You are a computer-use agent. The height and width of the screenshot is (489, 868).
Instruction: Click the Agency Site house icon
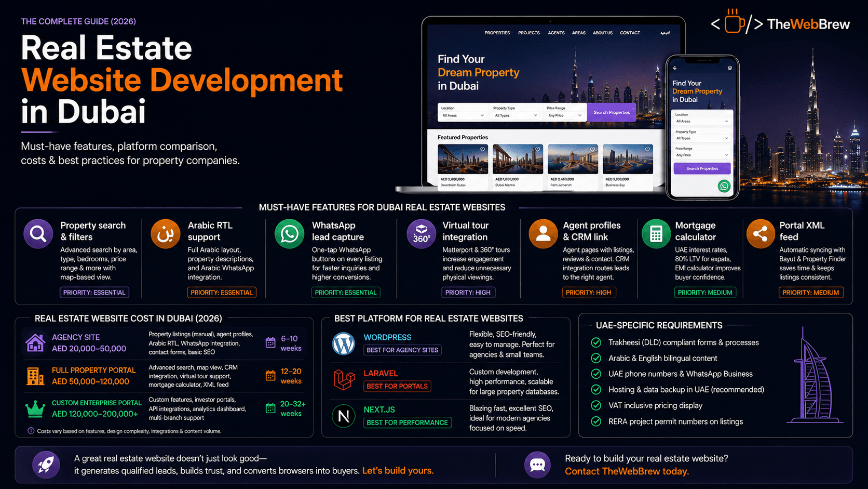pos(35,342)
